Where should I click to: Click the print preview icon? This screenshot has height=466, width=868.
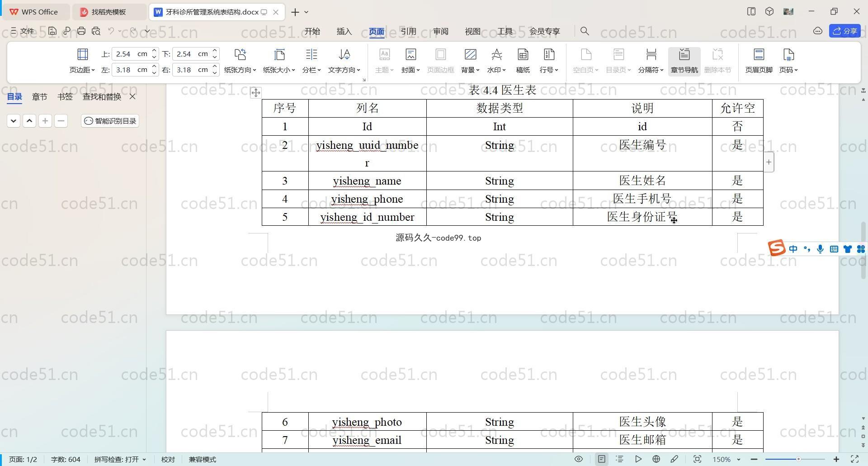coord(96,31)
